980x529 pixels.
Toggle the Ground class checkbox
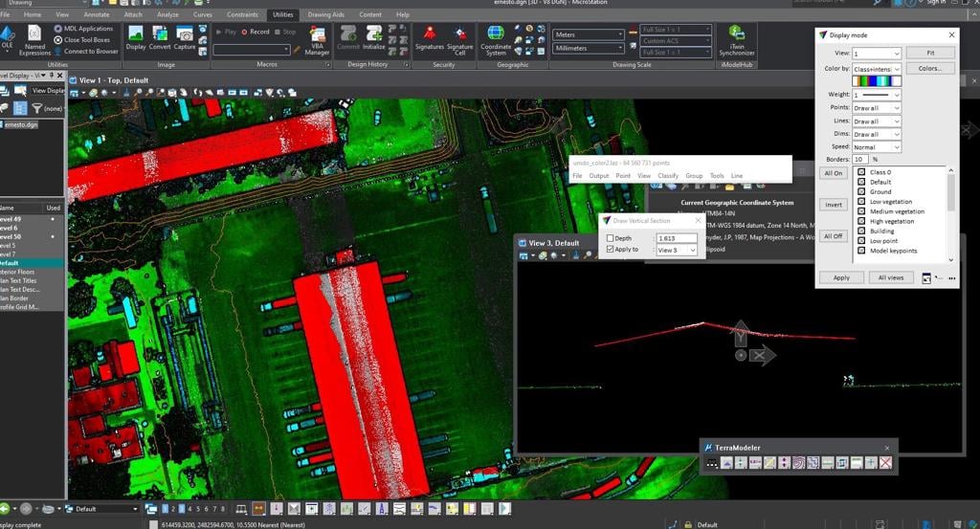[x=861, y=191]
